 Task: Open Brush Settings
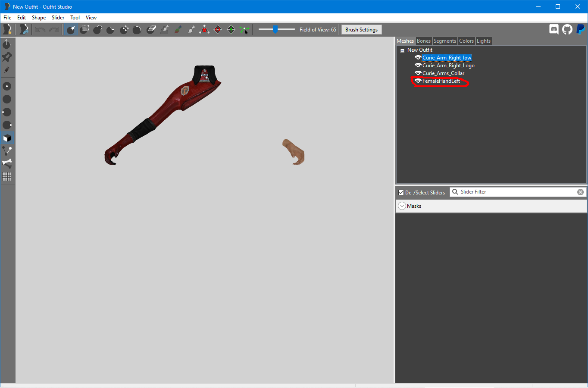(361, 30)
